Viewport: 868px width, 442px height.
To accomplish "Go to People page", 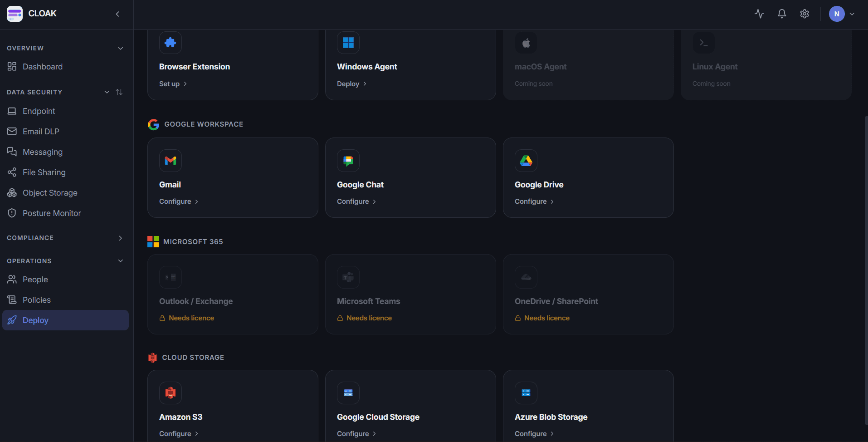I will [65, 280].
